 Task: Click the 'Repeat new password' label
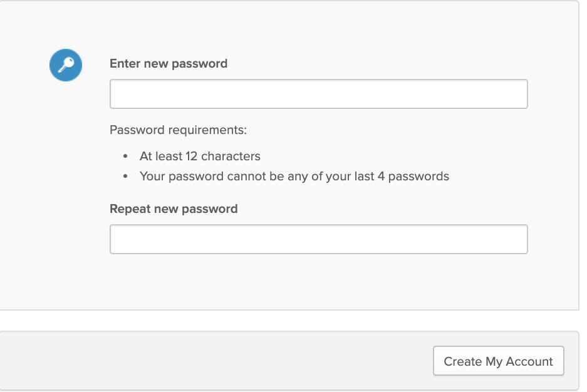pos(174,209)
